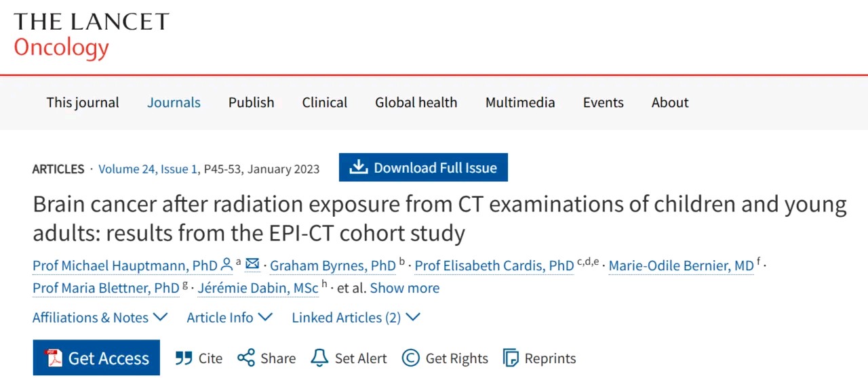The image size is (868, 378).
Task: Click the Cite quotation mark icon
Action: (x=183, y=358)
